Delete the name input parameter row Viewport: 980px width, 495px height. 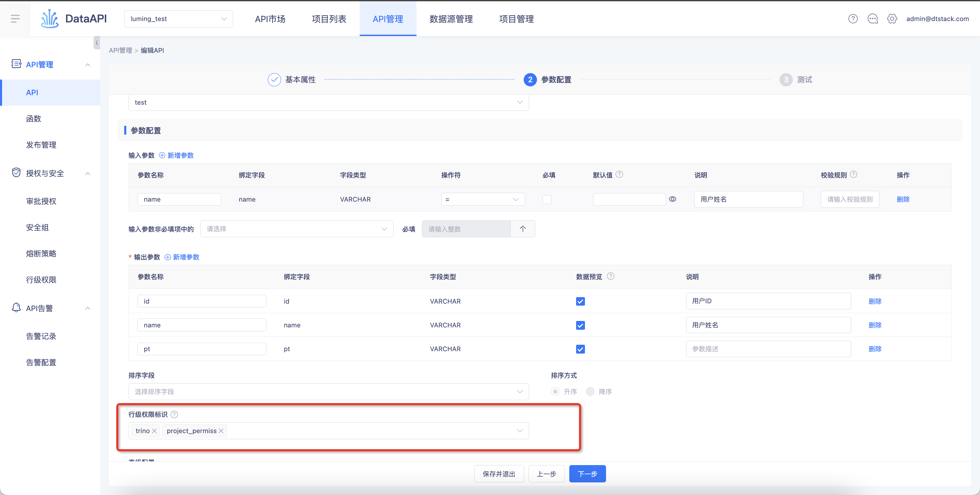[903, 199]
